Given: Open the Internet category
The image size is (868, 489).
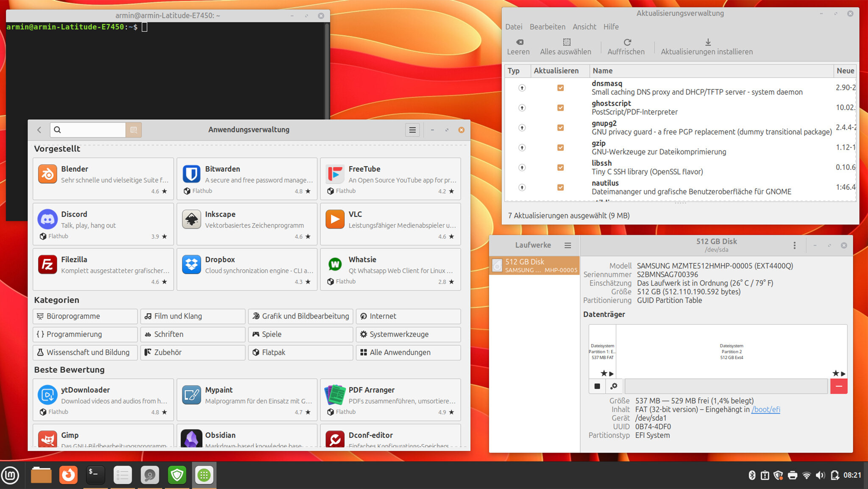Looking at the screenshot, I should click(408, 316).
